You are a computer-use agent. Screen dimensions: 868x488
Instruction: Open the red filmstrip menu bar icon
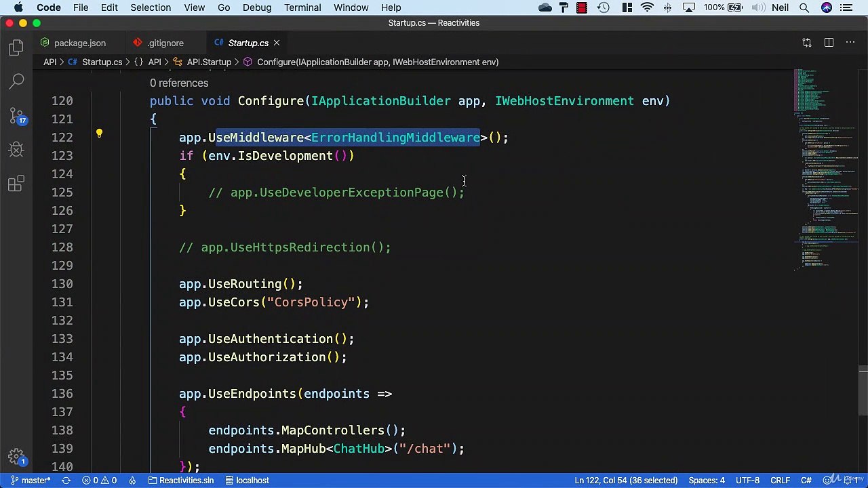point(582,7)
